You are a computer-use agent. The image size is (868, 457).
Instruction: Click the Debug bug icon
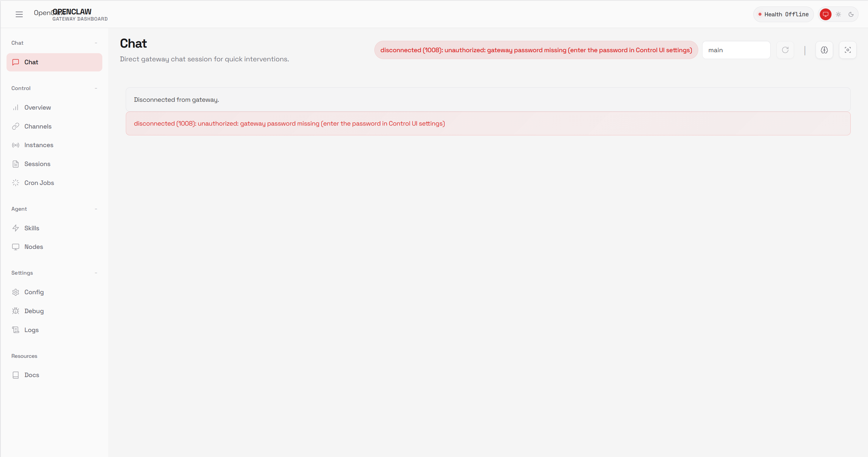pos(16,311)
